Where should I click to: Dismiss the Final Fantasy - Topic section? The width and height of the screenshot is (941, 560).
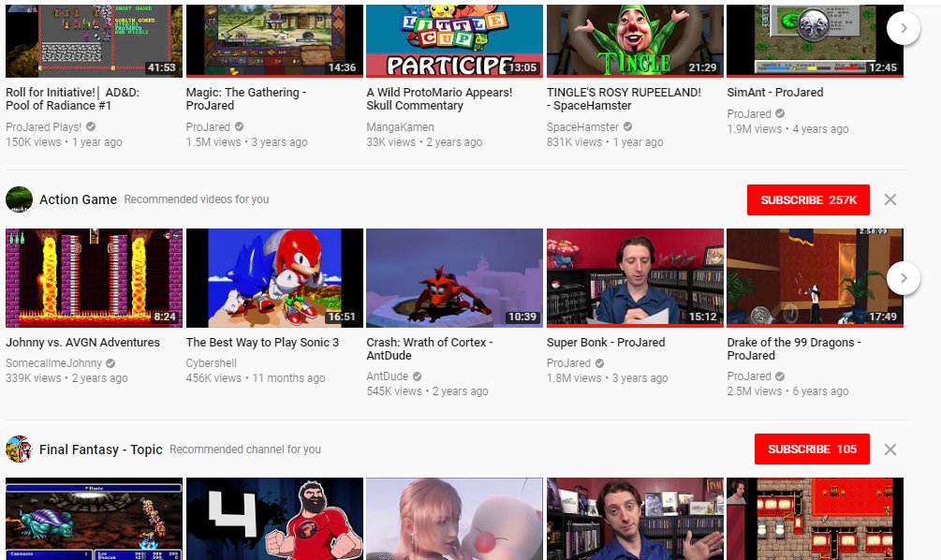tap(890, 449)
